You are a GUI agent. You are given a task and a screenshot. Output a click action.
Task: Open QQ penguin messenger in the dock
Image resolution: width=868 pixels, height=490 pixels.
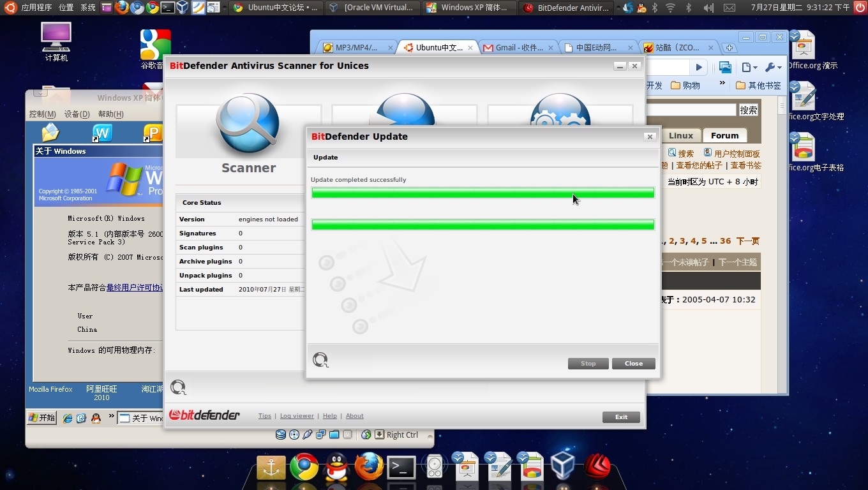click(x=336, y=468)
